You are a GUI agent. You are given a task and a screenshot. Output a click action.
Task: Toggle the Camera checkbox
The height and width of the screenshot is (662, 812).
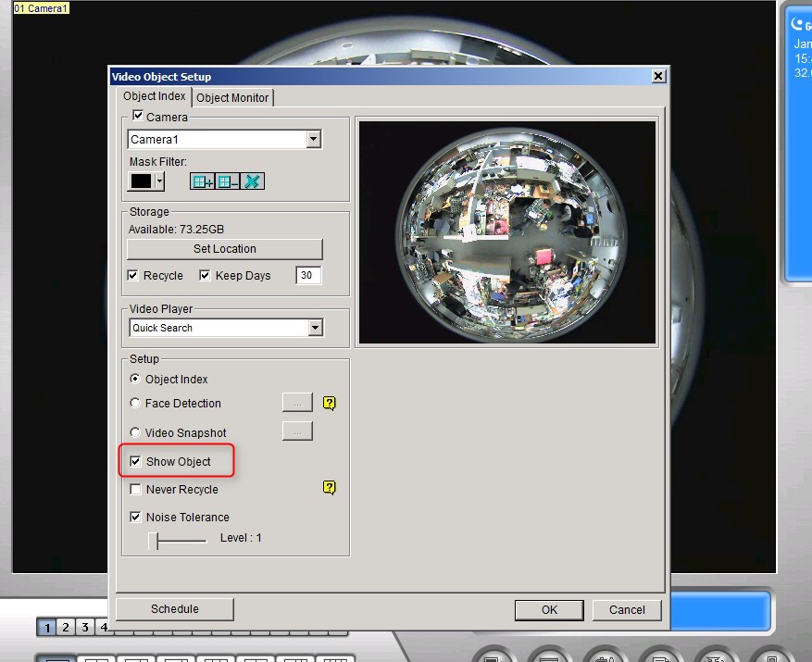pos(138,116)
